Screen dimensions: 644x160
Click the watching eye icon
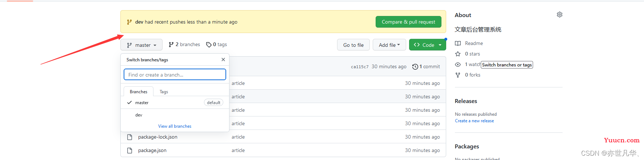pyautogui.click(x=458, y=65)
